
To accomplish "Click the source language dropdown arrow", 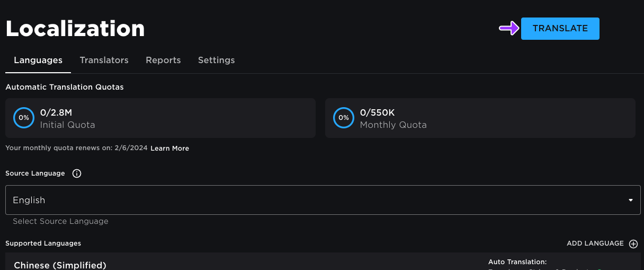I will [x=630, y=200].
